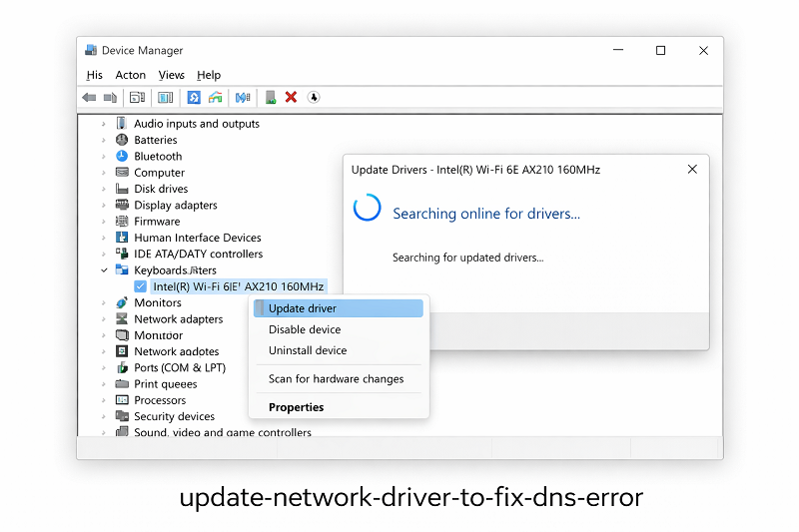The image size is (799, 532).
Task: Click the Display adapters category icon
Action: [122, 205]
